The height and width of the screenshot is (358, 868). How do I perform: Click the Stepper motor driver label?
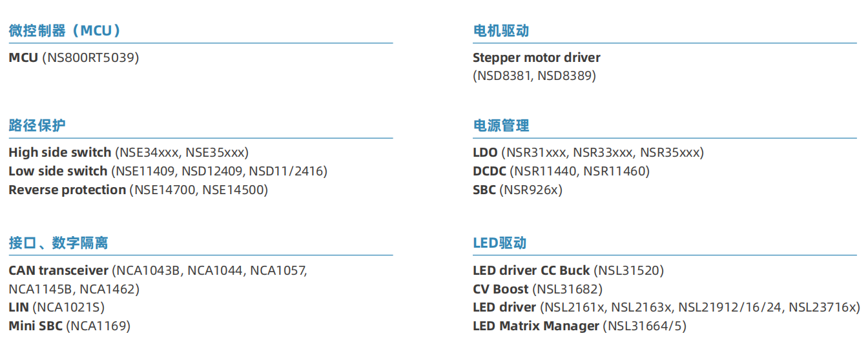tap(536, 58)
